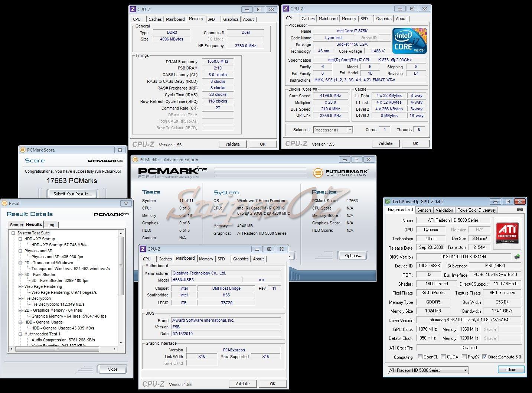The height and width of the screenshot is (393, 532).
Task: Collapse the 2D - Transparent Windows node
Action: click(x=20, y=263)
